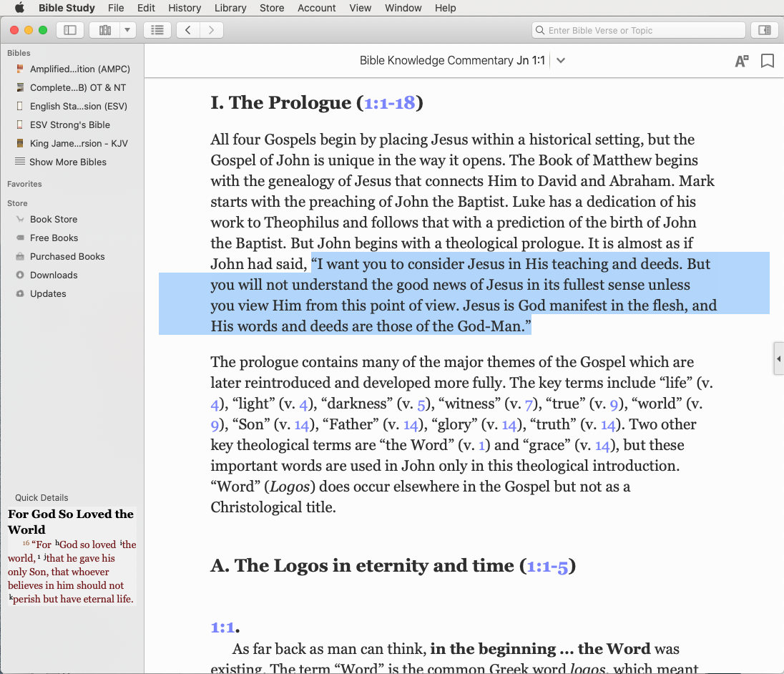The image size is (784, 674).
Task: Open the Library menu
Action: tap(230, 8)
